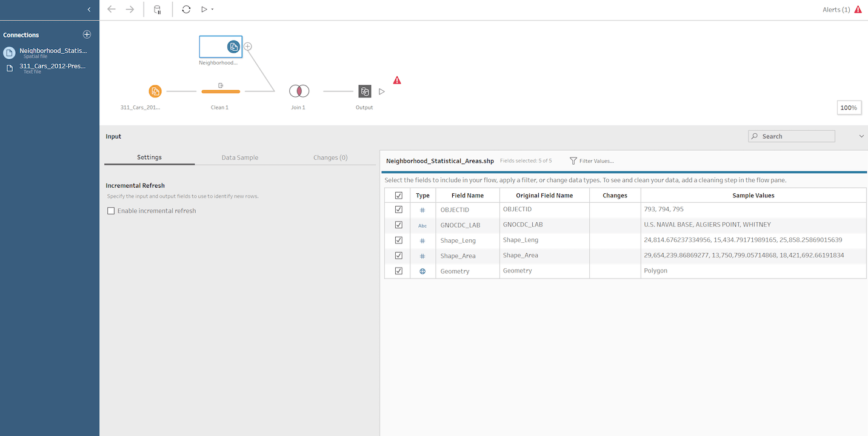Screen dimensions: 868x436
Task: Change OBJECTID number data type icon
Action: coord(422,210)
